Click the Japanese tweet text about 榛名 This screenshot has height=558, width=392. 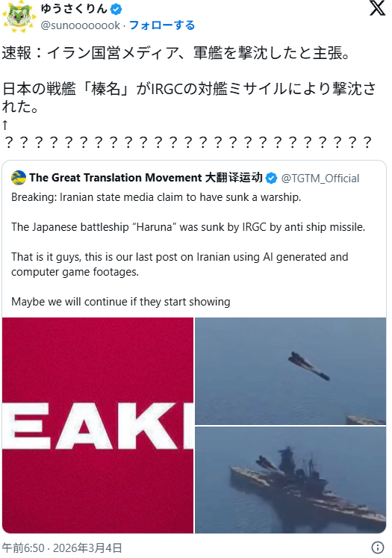(189, 98)
